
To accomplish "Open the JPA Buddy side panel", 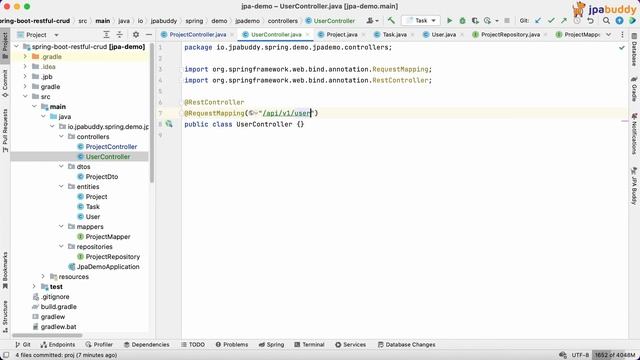I will tap(634, 185).
